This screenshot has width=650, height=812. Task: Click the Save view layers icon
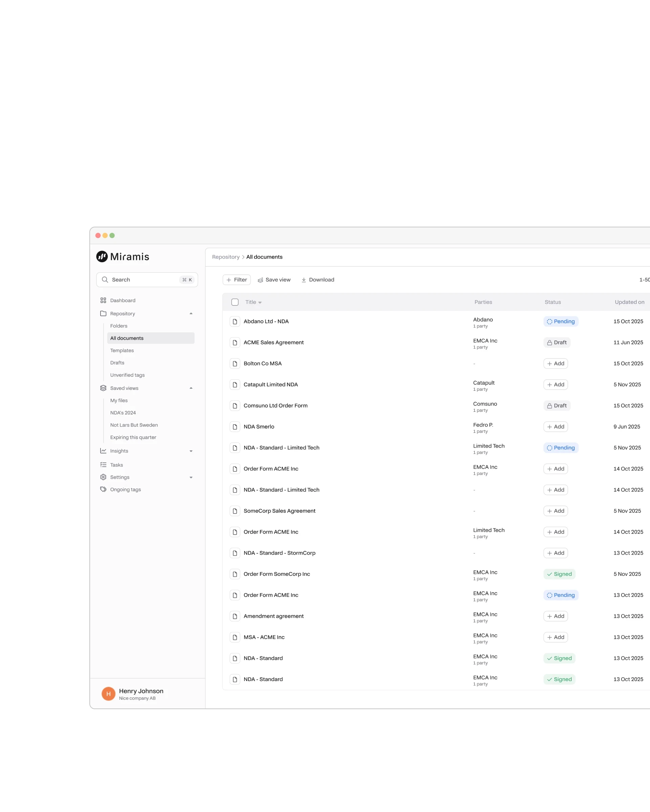[260, 280]
